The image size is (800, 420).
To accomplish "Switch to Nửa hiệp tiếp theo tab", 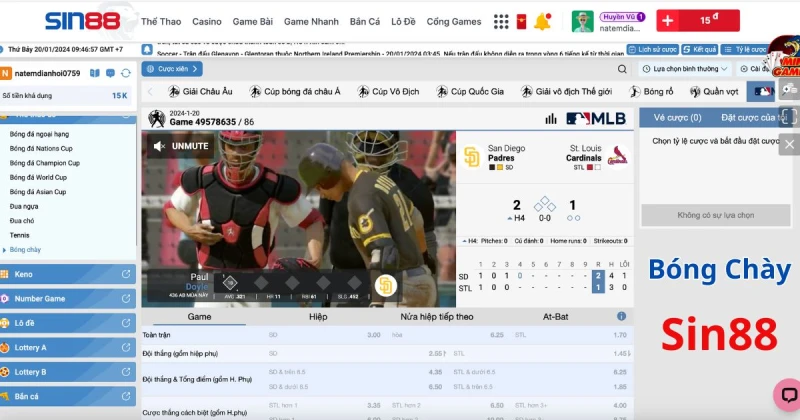I will 437,317.
